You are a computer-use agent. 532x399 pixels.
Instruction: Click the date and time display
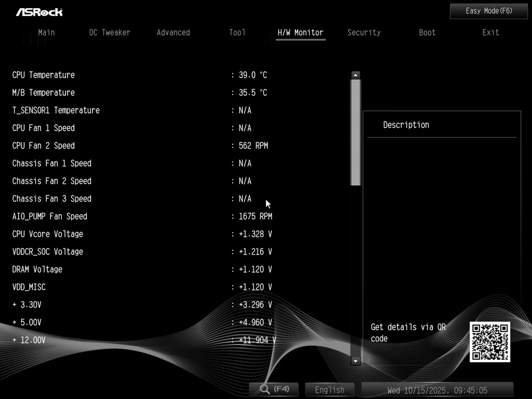pyautogui.click(x=437, y=390)
